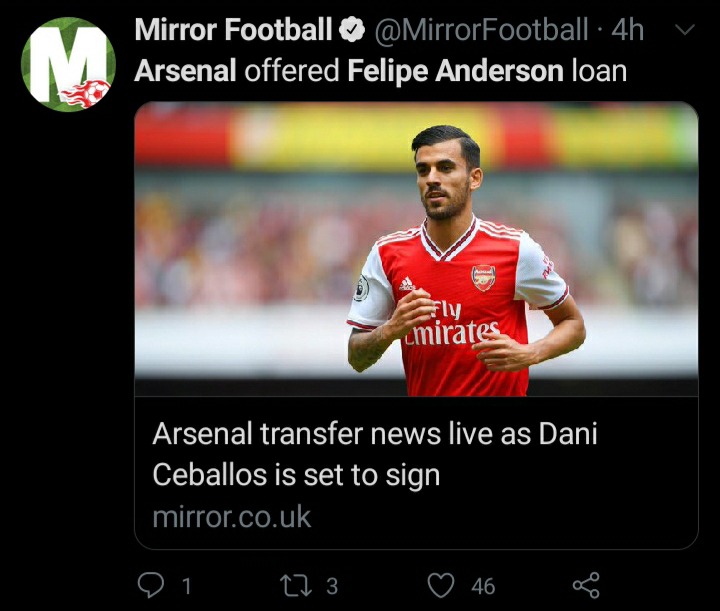Click the verified badge next to Mirror Football
Viewport: 720px width, 611px height.
tap(351, 31)
